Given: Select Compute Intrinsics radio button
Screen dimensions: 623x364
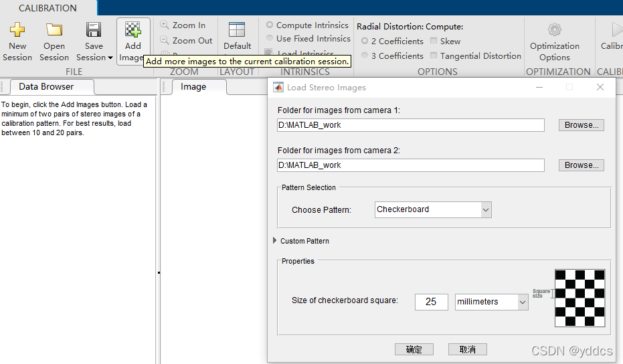Looking at the screenshot, I should click(x=270, y=25).
